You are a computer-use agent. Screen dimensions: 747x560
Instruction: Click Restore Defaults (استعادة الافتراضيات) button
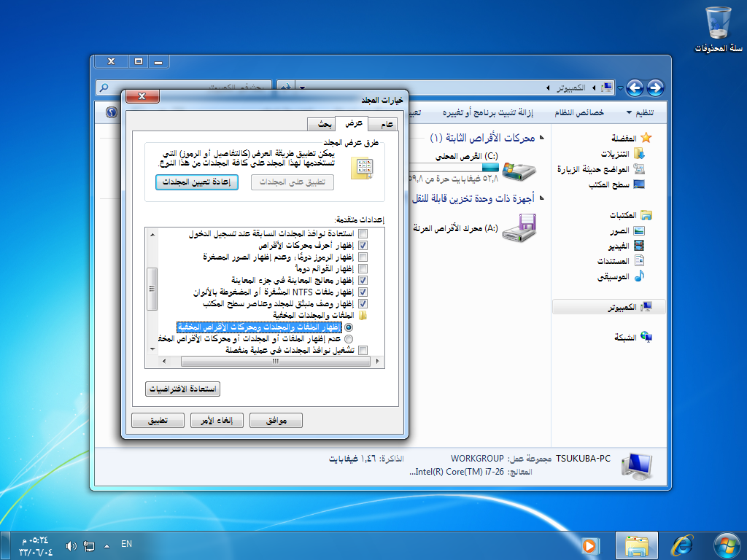[x=182, y=389]
